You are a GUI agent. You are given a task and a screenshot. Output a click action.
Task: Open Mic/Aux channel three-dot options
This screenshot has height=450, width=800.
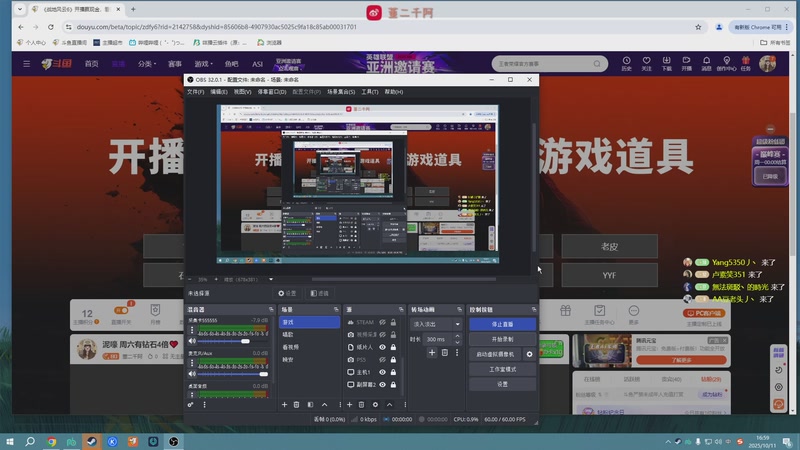tap(192, 363)
